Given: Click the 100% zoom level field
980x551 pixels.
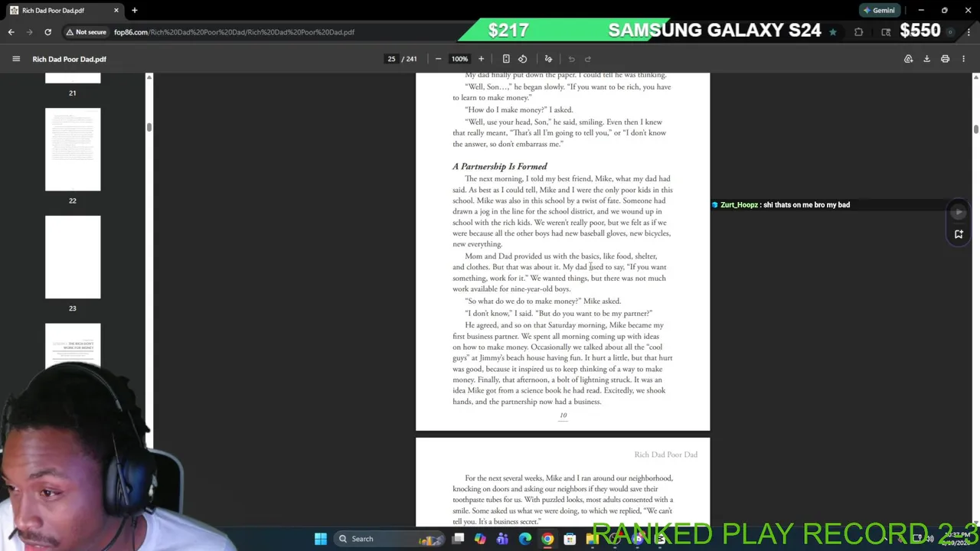Looking at the screenshot, I should [x=459, y=59].
